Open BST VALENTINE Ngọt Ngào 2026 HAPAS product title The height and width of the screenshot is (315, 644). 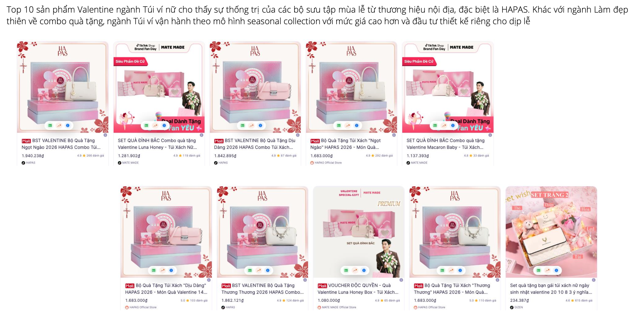61,144
